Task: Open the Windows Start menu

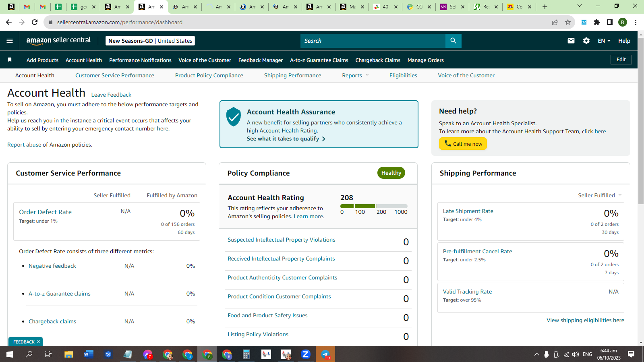Action: 10,354
